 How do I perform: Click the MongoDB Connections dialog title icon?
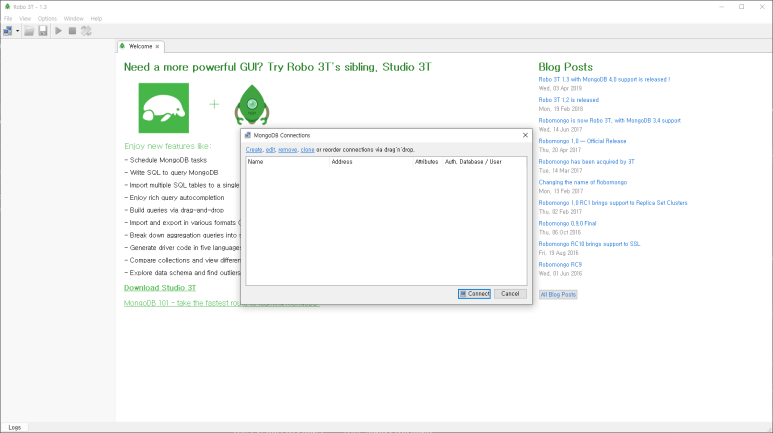pyautogui.click(x=248, y=135)
